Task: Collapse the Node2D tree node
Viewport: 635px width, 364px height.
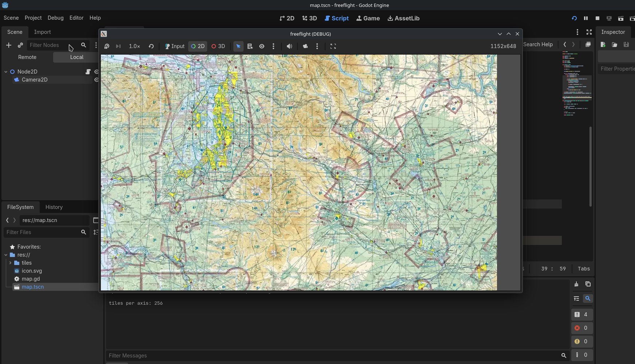Action: pyautogui.click(x=6, y=72)
